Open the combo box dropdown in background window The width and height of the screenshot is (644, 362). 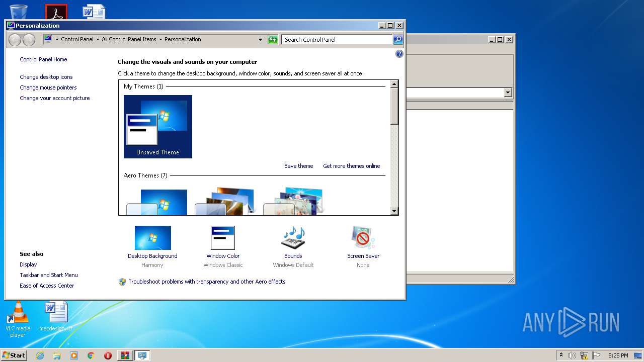coord(508,93)
